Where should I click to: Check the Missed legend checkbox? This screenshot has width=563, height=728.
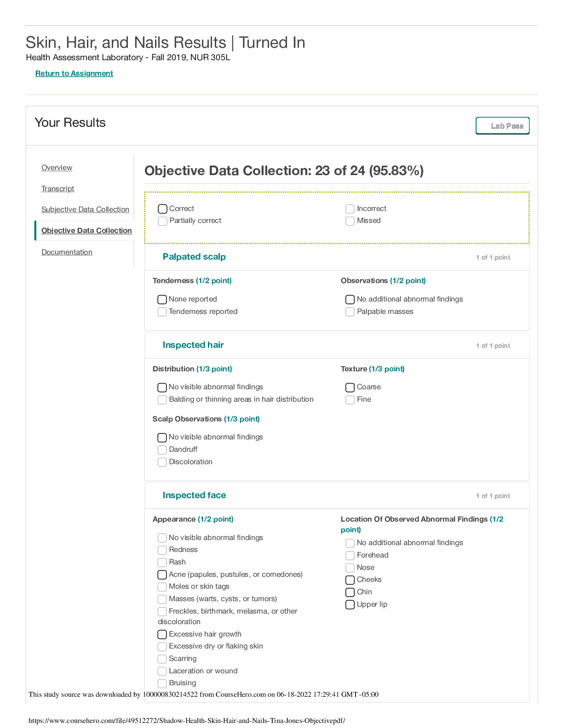(350, 221)
